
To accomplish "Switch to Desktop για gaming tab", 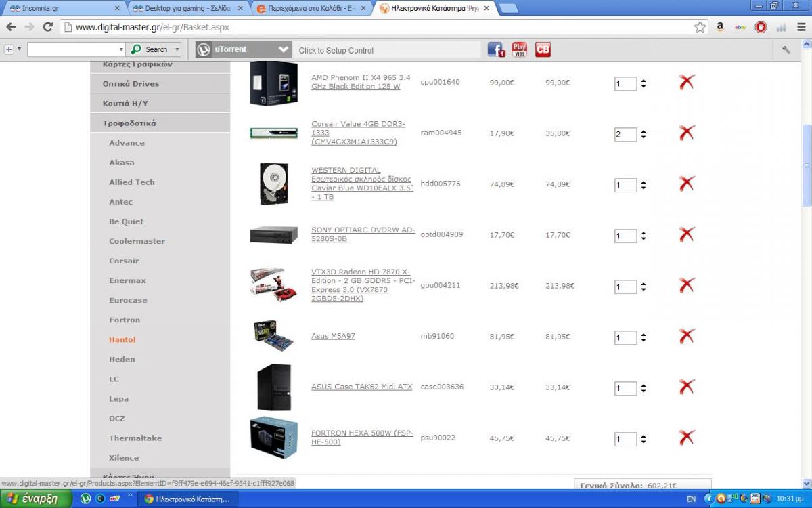I will click(x=187, y=8).
